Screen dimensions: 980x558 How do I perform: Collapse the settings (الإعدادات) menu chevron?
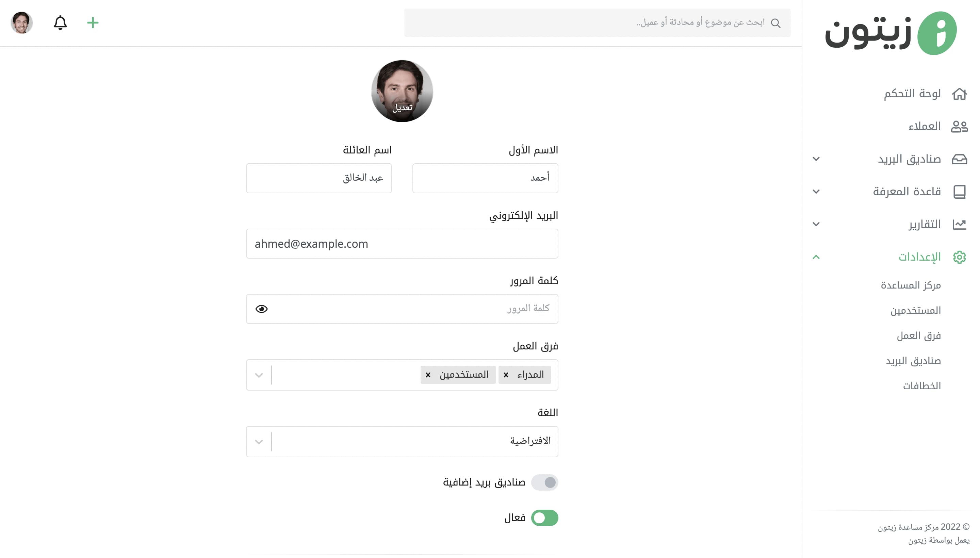coord(816,257)
